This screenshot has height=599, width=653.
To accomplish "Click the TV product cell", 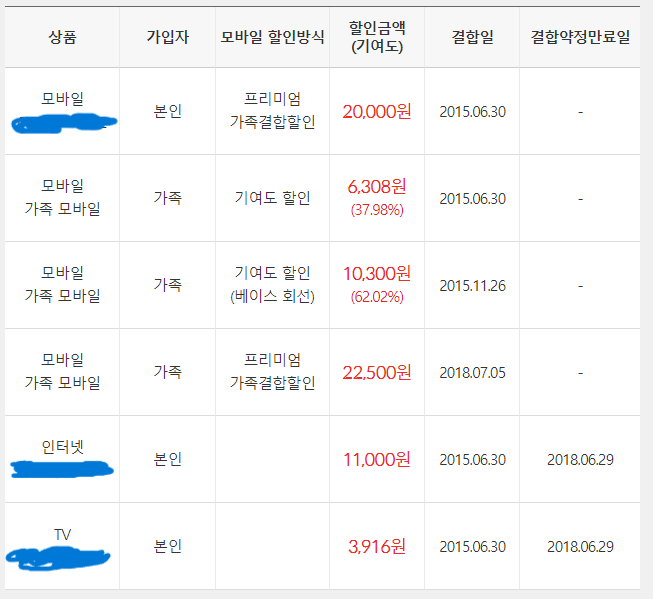I will (x=62, y=546).
